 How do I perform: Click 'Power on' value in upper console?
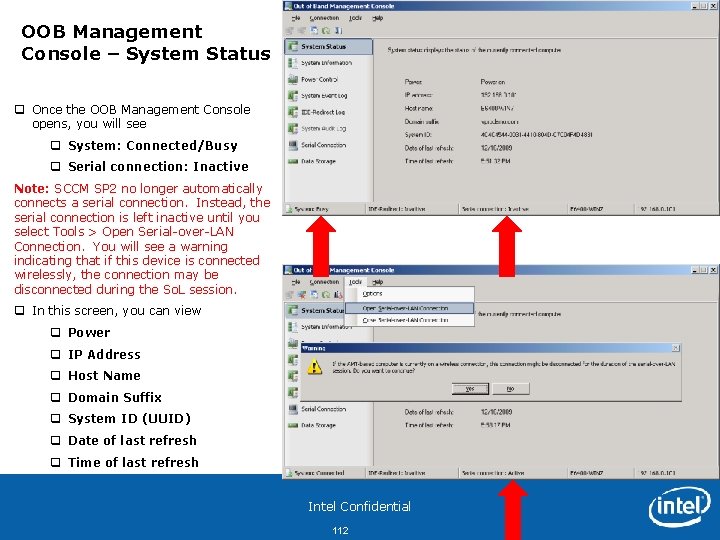click(x=493, y=82)
